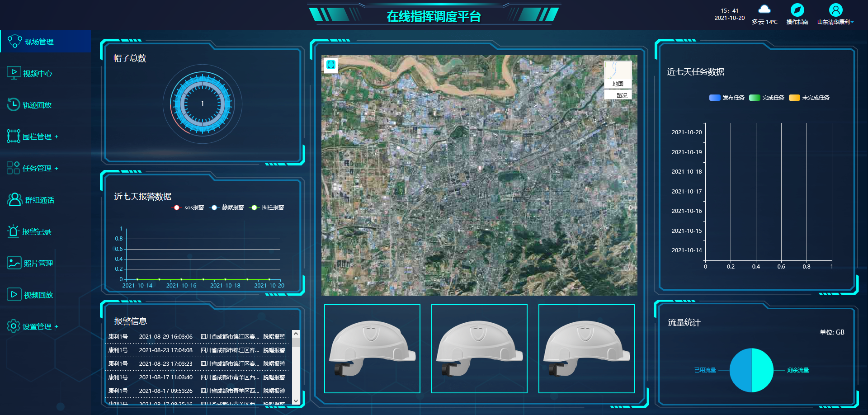Viewport: 868px width, 415px height.
Task: Click the fullscreen icon on the map
Action: (330, 65)
